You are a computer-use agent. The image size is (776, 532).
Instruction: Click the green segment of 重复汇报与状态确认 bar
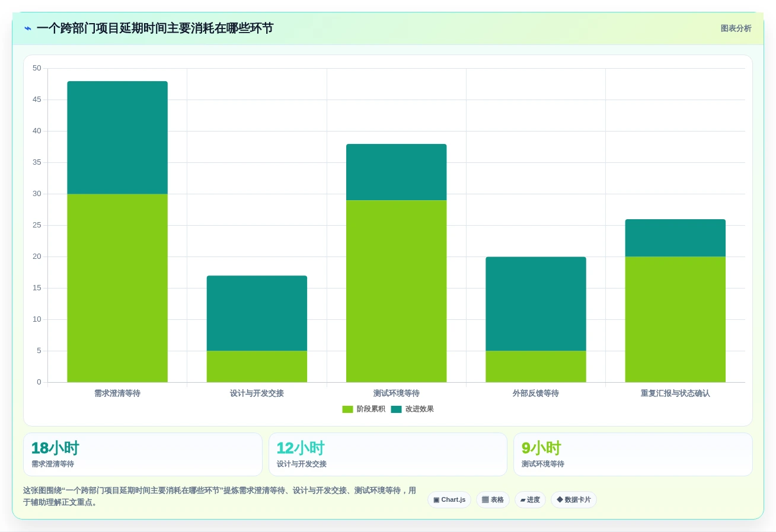[675, 319]
